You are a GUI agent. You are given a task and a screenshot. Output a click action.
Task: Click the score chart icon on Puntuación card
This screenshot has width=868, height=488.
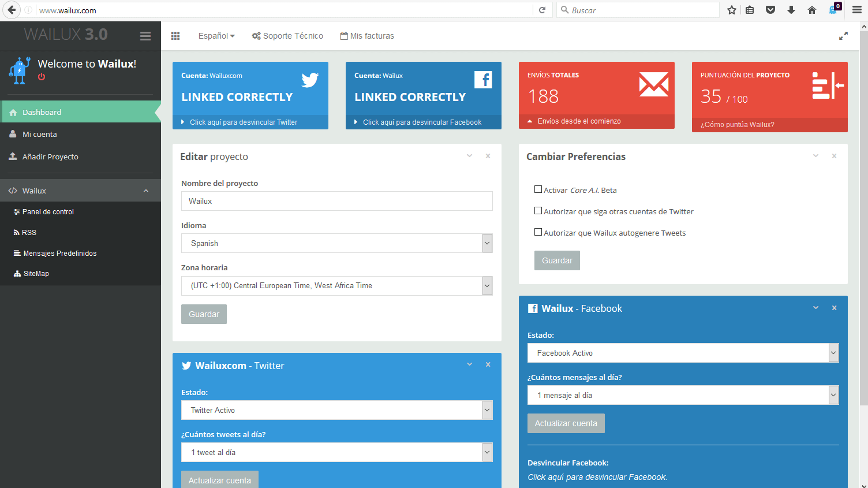pyautogui.click(x=828, y=85)
